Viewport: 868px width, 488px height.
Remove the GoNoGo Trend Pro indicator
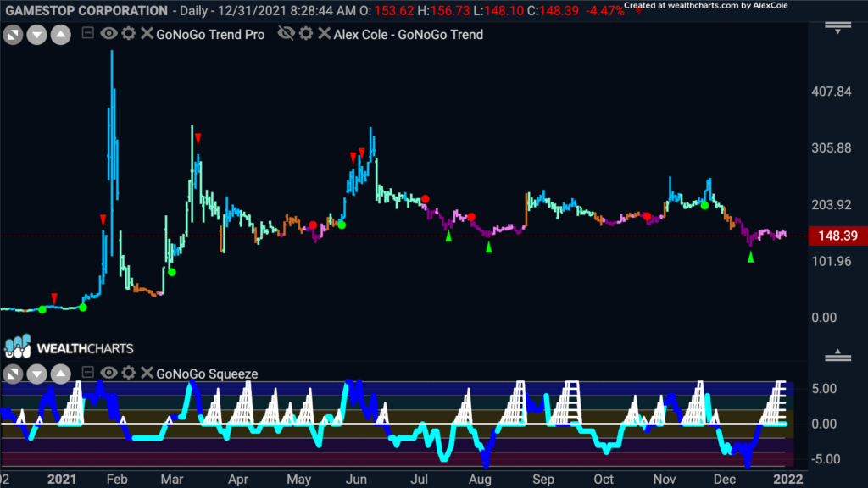(147, 34)
